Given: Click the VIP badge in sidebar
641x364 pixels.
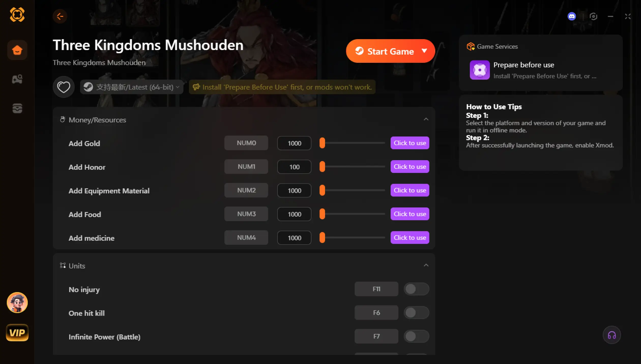Looking at the screenshot, I should point(17,332).
